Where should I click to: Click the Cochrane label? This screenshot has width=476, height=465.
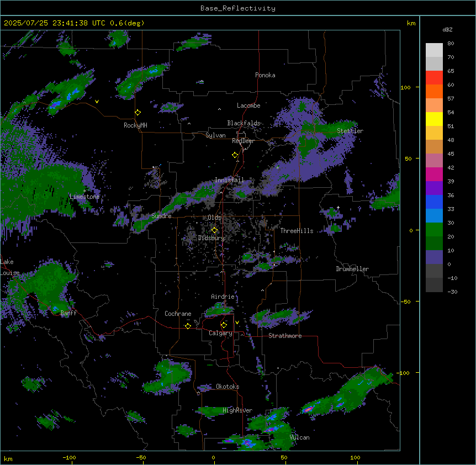coord(178,314)
